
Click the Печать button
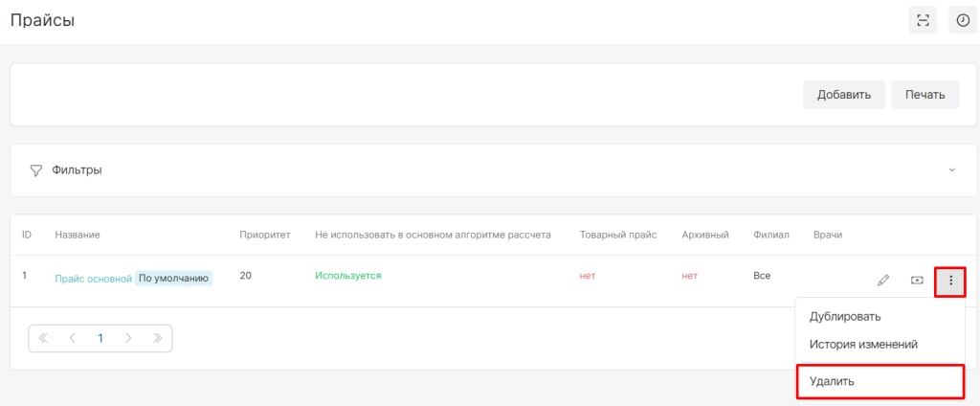coord(924,95)
